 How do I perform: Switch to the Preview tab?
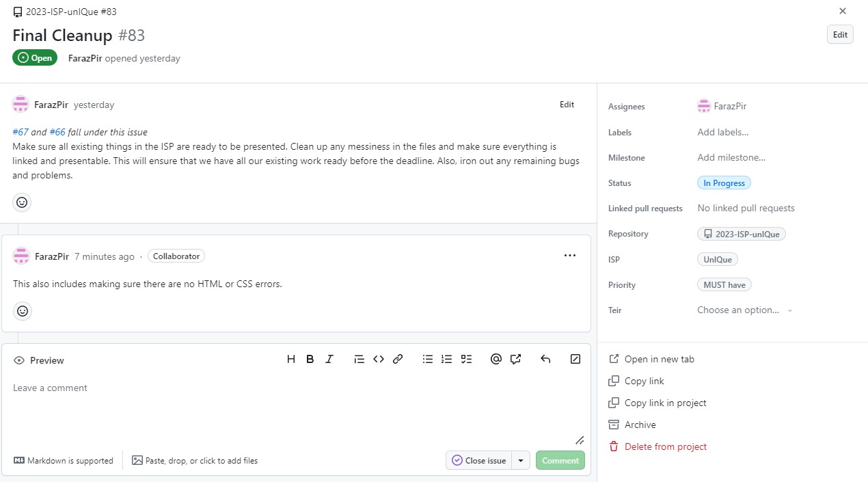point(39,360)
